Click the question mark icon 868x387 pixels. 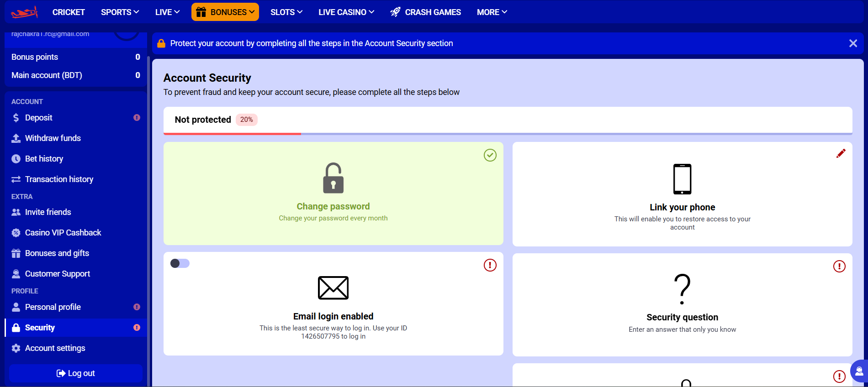coord(683,289)
